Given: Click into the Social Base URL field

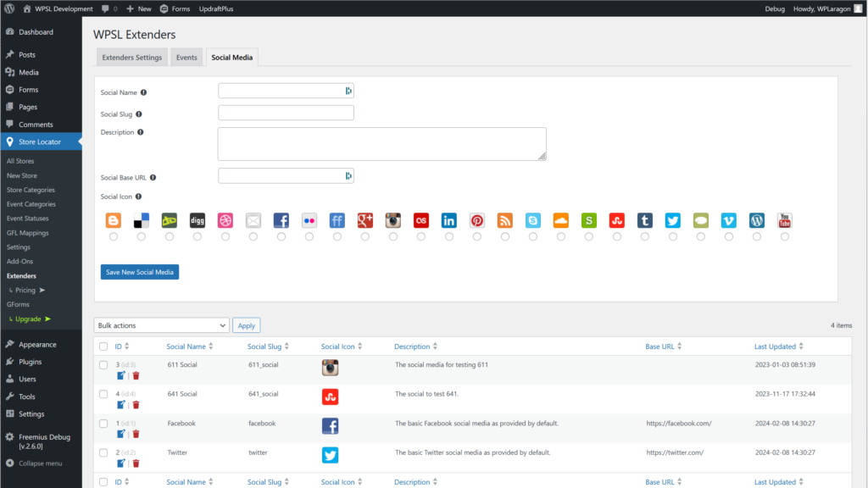Looking at the screenshot, I should click(281, 176).
